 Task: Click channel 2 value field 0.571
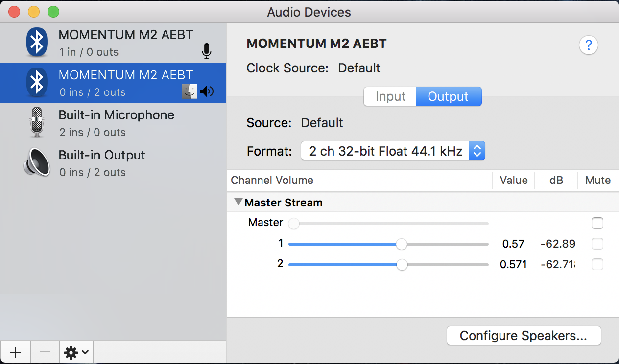tap(513, 264)
